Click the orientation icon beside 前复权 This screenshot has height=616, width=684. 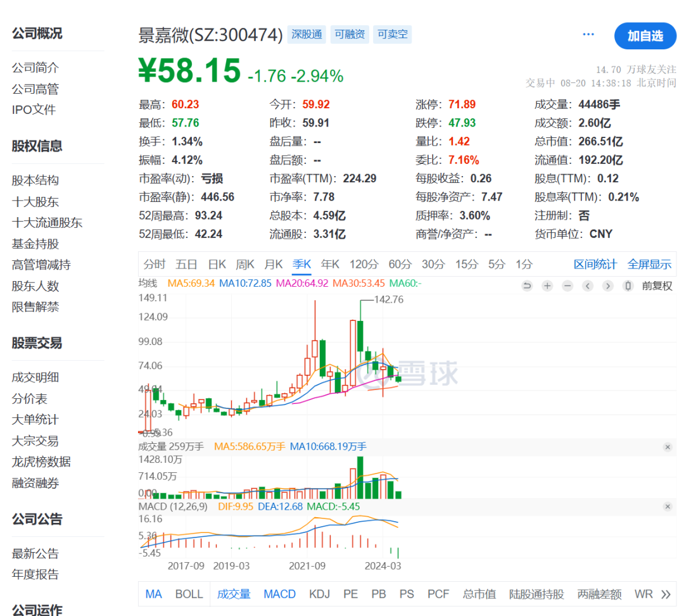coord(628,286)
